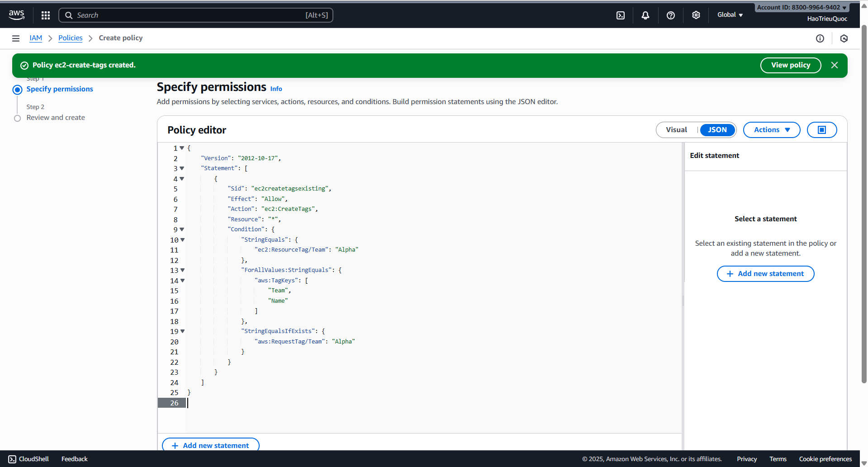Click the View policy button
The image size is (868, 467).
point(790,65)
